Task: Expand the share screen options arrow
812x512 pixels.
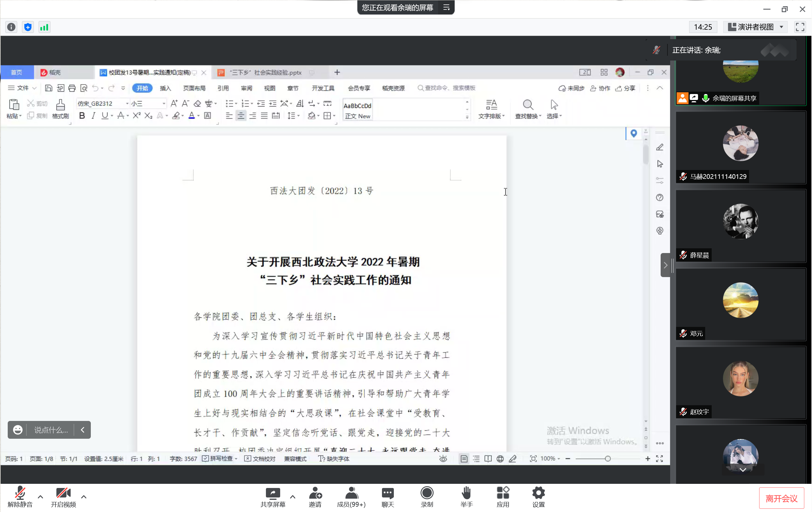Action: (292, 497)
